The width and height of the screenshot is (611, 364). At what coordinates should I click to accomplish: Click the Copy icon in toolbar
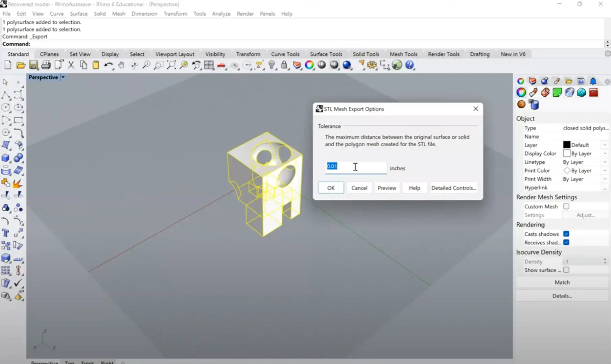coord(84,65)
